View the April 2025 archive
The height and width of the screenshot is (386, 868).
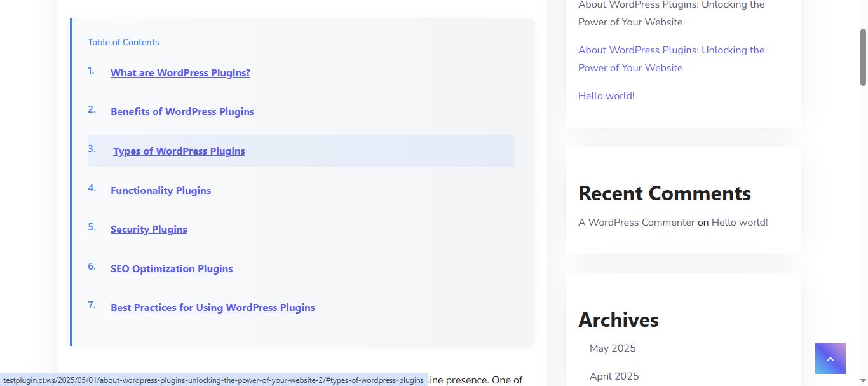[x=614, y=376]
